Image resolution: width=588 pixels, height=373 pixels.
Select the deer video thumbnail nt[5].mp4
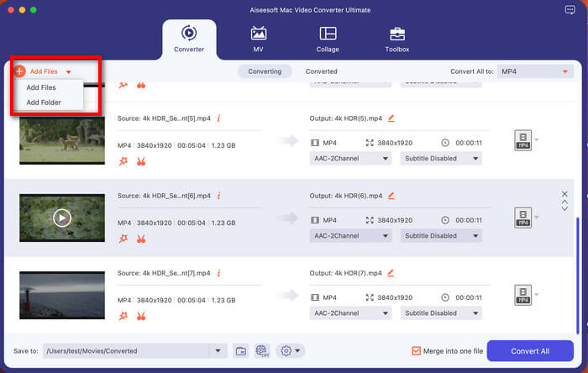click(62, 140)
